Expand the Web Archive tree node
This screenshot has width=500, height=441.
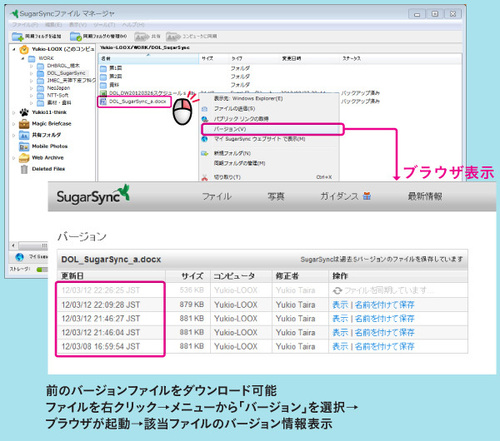point(14,158)
